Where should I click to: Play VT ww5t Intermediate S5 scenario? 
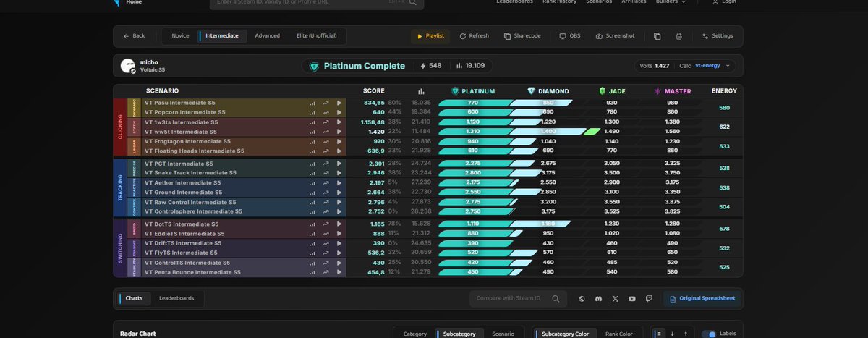click(x=339, y=132)
